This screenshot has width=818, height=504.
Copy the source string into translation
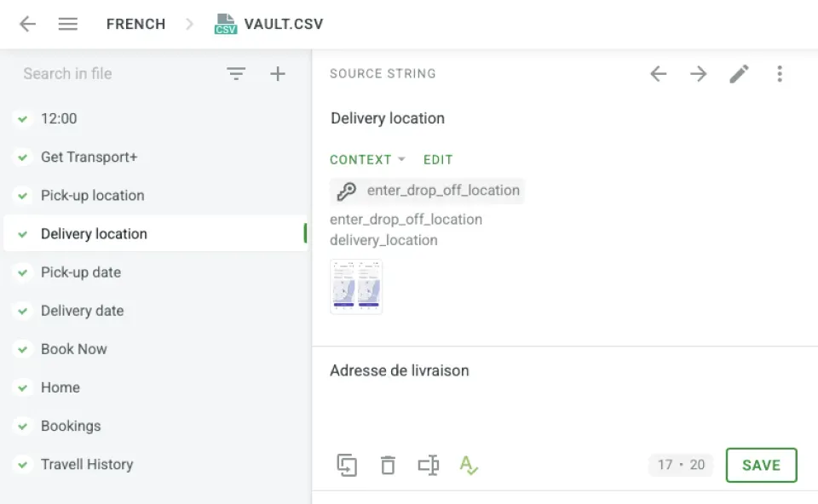pos(347,465)
